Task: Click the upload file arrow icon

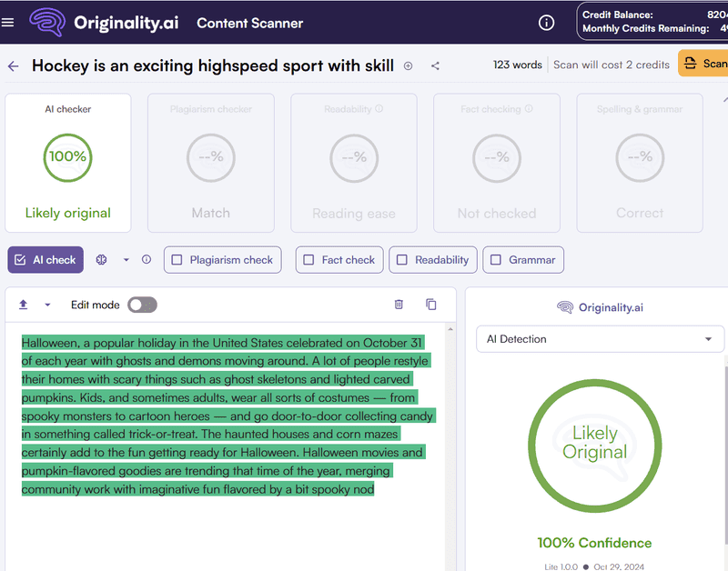Action: pyautogui.click(x=24, y=305)
